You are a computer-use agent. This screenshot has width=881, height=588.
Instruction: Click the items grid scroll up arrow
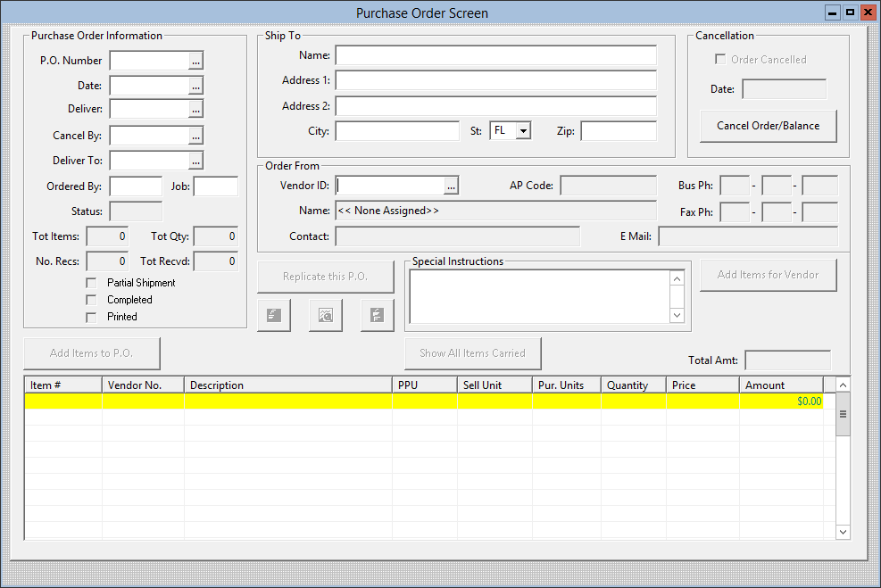tap(843, 385)
